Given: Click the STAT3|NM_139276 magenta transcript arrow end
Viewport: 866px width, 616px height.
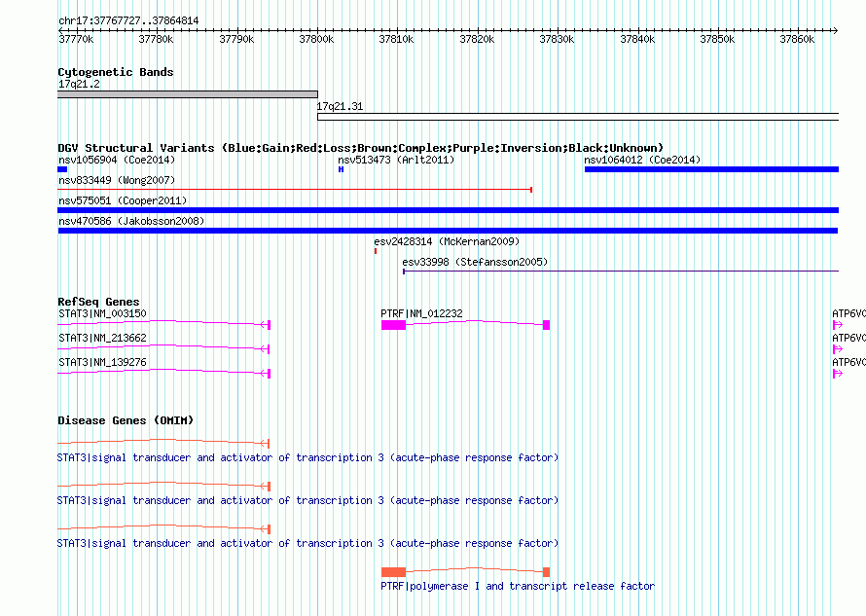Looking at the screenshot, I should (266, 374).
